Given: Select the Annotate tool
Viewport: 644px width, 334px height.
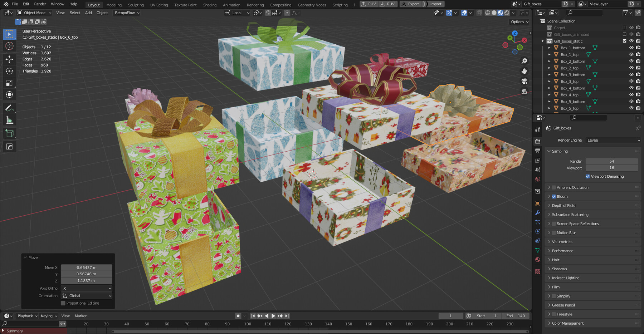Looking at the screenshot, I should tap(9, 108).
